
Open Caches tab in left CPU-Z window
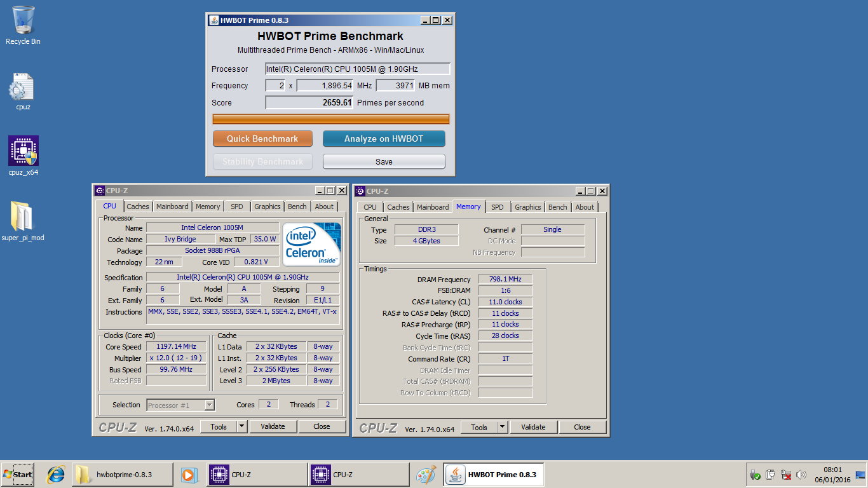click(x=137, y=207)
